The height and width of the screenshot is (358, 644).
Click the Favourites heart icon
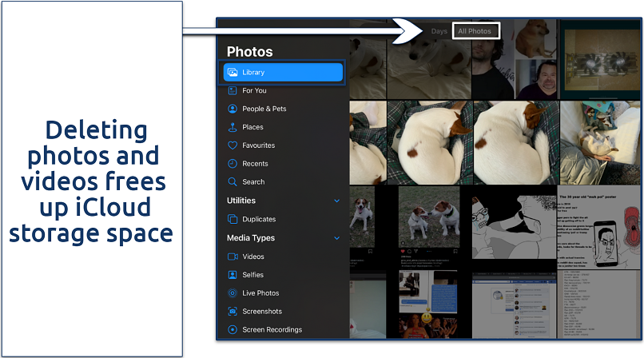pos(233,145)
